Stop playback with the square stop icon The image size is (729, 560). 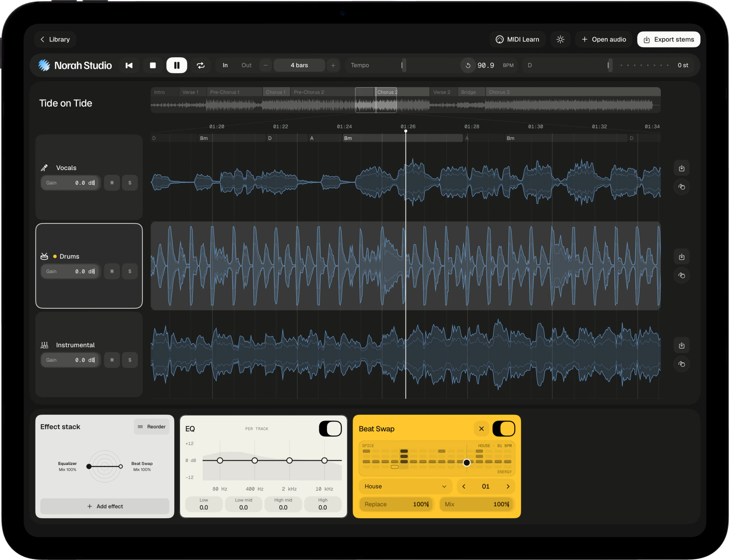pyautogui.click(x=153, y=65)
